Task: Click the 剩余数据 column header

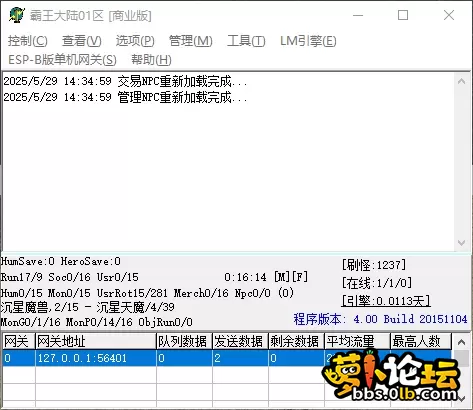Action: (x=296, y=341)
